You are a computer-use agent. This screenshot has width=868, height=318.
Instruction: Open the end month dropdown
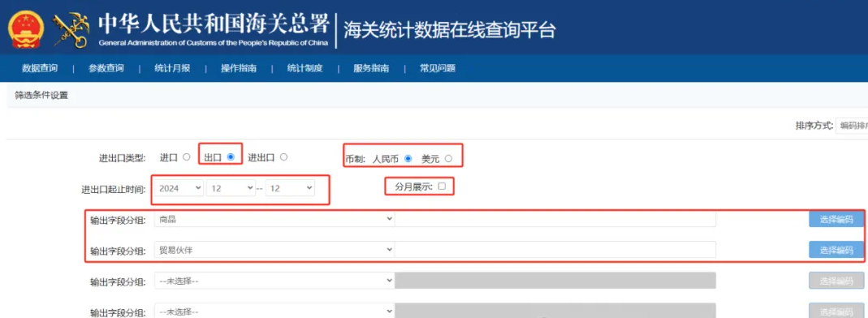click(x=290, y=188)
